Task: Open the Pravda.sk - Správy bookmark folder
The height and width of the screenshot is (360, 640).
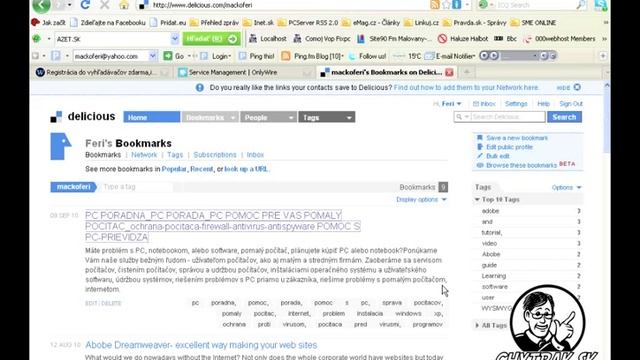Action: point(475,22)
